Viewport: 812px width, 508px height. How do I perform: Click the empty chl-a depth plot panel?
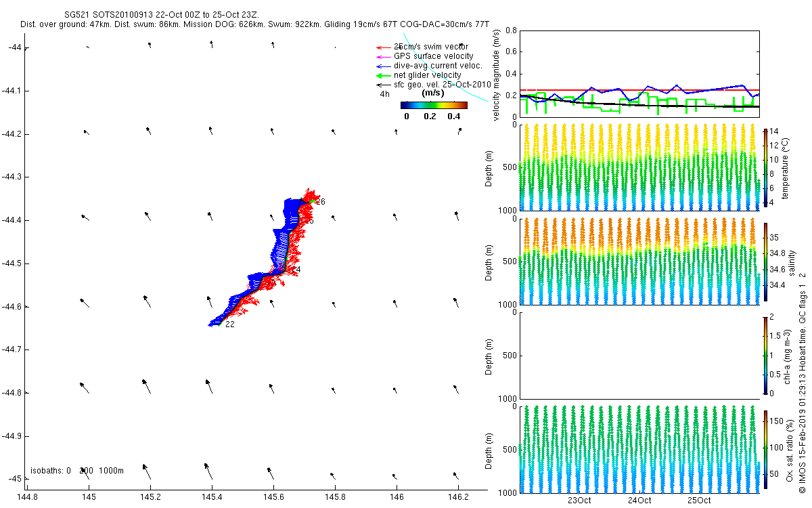(639, 355)
